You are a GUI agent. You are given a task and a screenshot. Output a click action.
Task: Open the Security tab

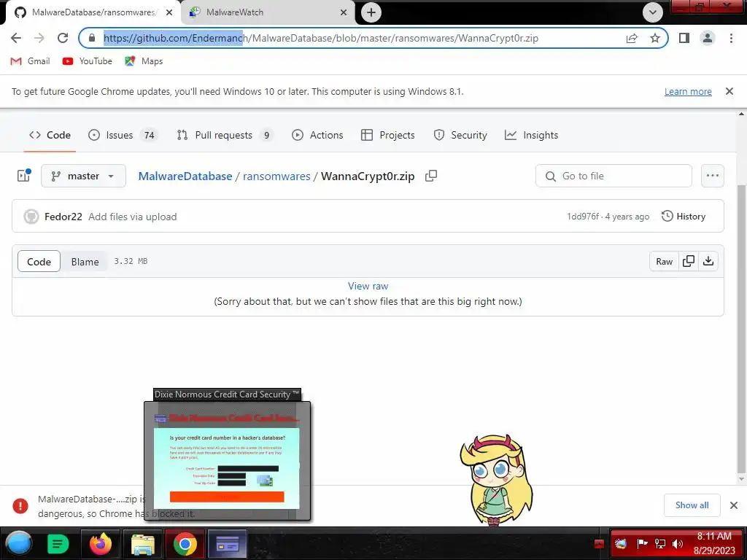[x=460, y=135]
